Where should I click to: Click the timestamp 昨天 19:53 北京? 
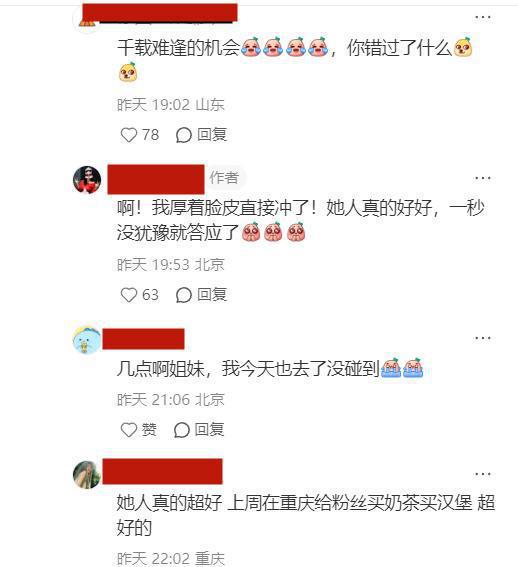tap(171, 265)
